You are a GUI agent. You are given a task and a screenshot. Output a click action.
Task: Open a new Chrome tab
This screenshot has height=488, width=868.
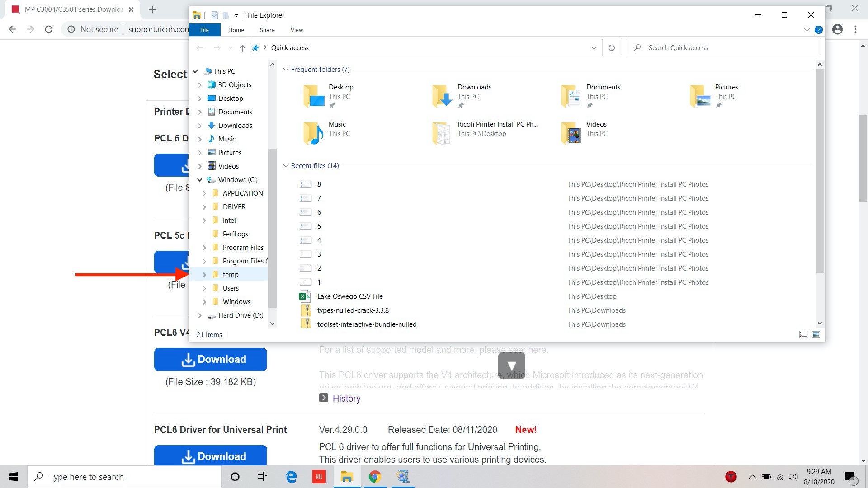(x=152, y=9)
